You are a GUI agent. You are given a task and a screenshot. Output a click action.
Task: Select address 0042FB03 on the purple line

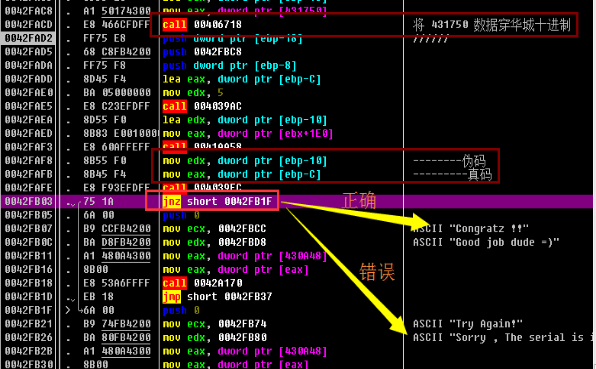pyautogui.click(x=29, y=201)
